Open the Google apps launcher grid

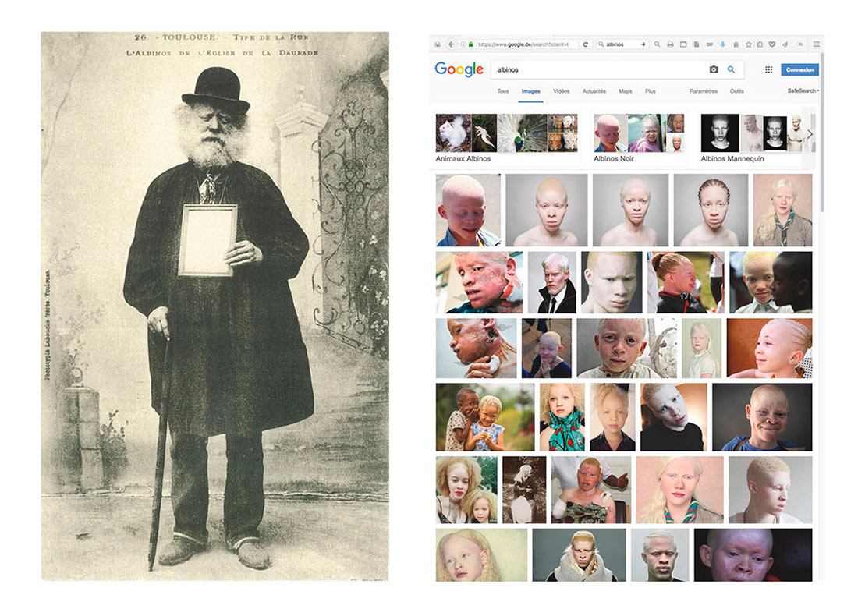pos(769,69)
